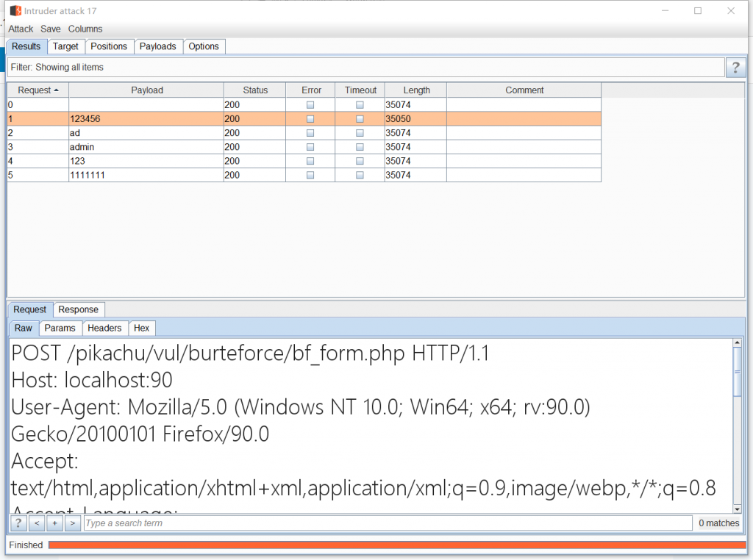Click the Filter: Showing all items bar
753x560 pixels.
365,68
